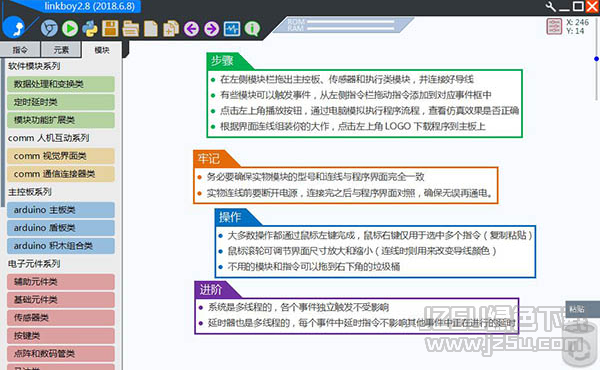The width and height of the screenshot is (601, 370).
Task: Open a file using the folder icon
Action: pos(130,29)
